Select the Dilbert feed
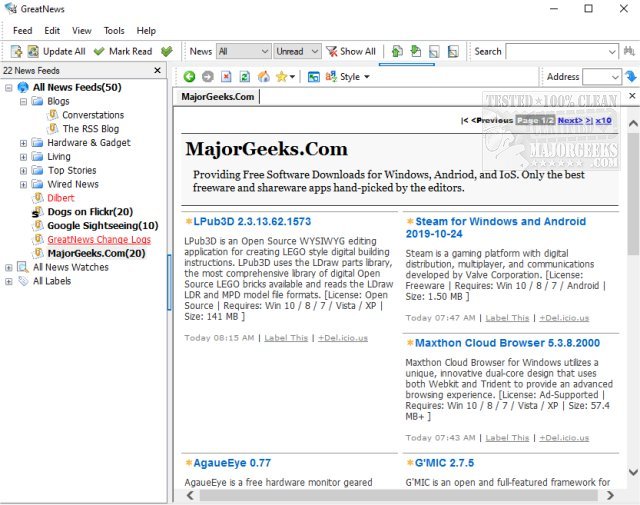The image size is (640, 505). [x=61, y=198]
